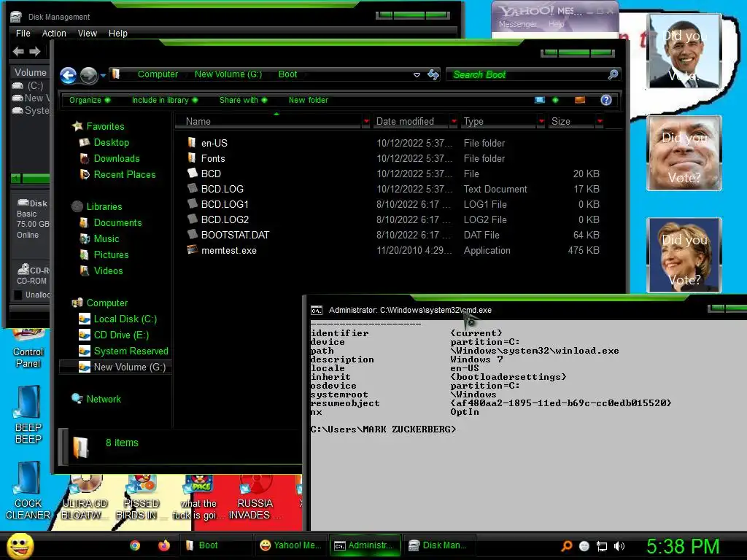747x560 pixels.
Task: Click New Volume (G:) breadcrumb
Action: click(228, 74)
